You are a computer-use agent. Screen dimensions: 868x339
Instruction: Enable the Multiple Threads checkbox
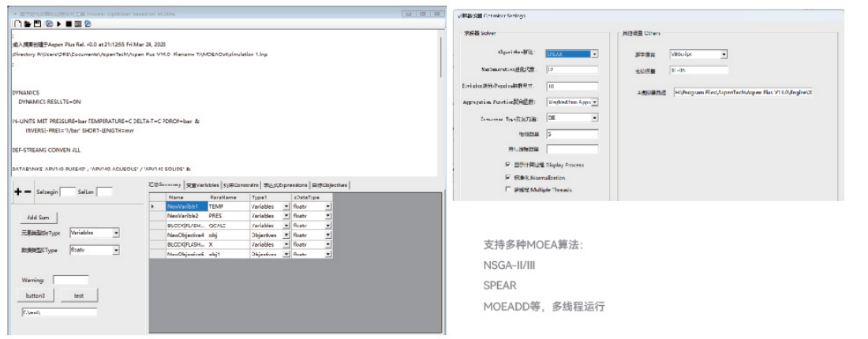coord(507,190)
